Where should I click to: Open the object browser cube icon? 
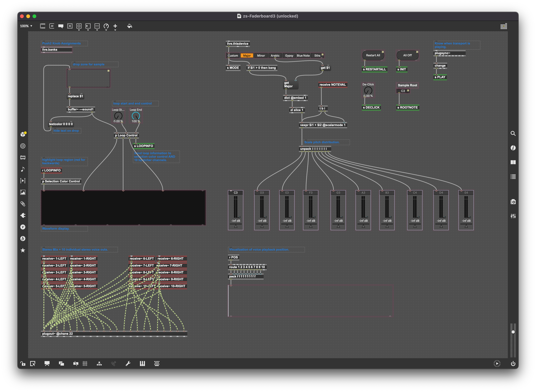click(23, 134)
